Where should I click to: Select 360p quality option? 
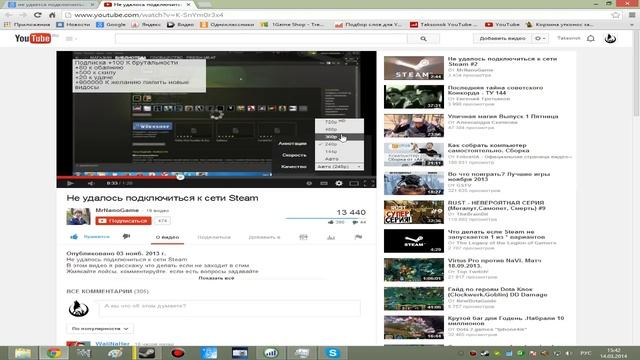339,136
